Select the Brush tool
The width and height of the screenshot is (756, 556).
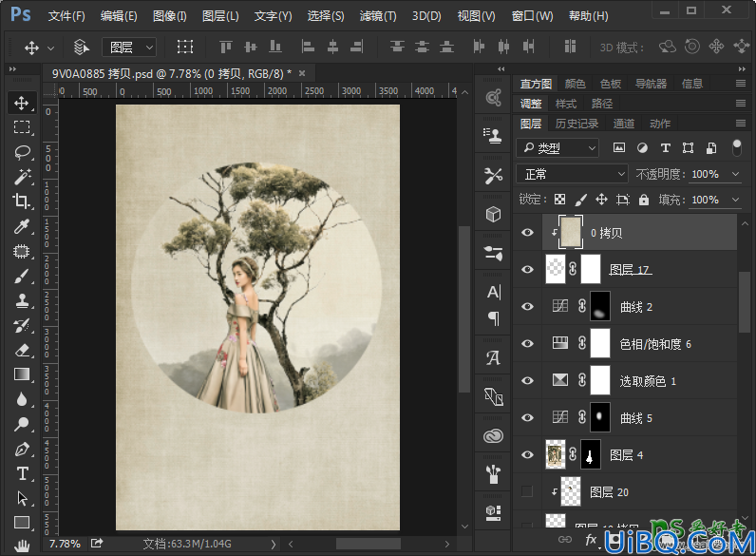coord(21,276)
